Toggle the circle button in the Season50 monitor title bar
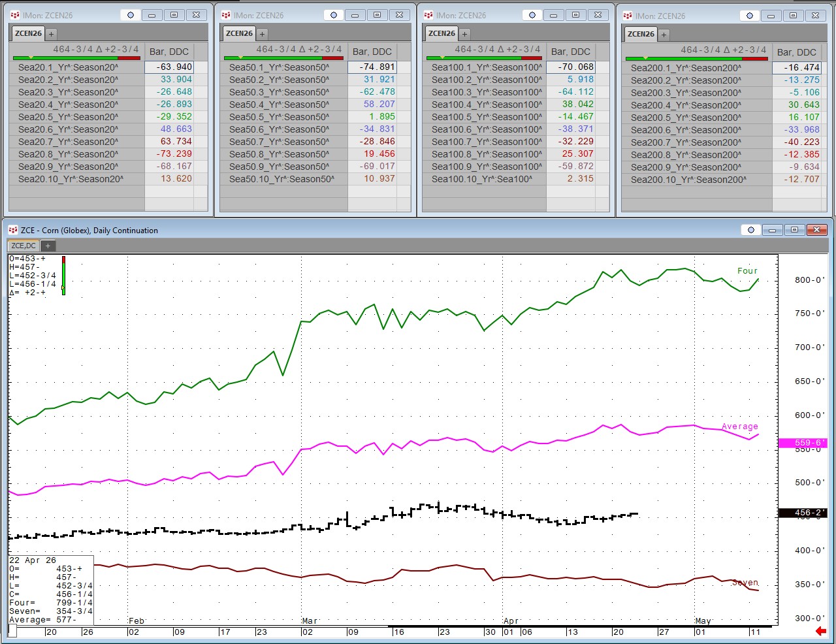The height and width of the screenshot is (644, 836). 334,15
